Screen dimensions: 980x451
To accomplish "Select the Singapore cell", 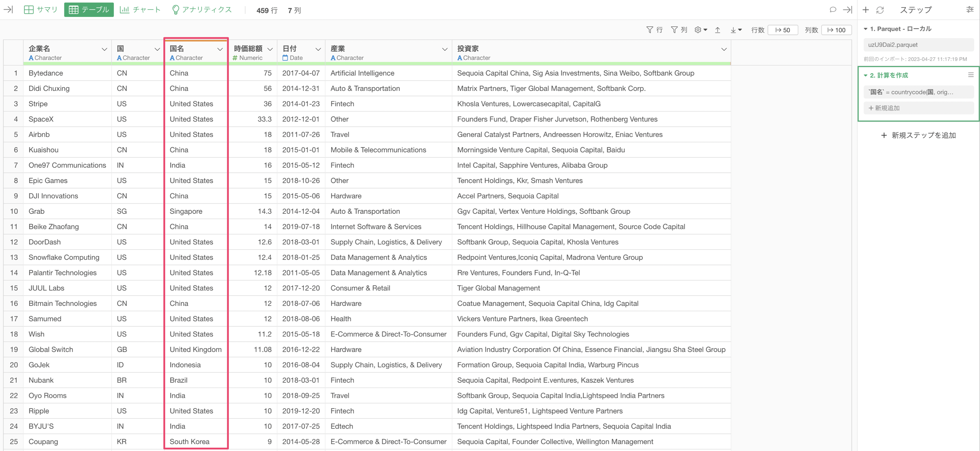I will coord(196,211).
